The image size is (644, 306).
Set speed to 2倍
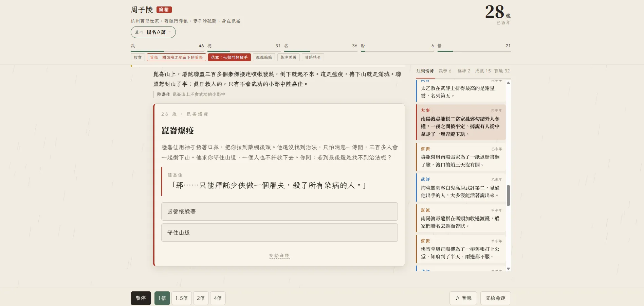click(201, 298)
